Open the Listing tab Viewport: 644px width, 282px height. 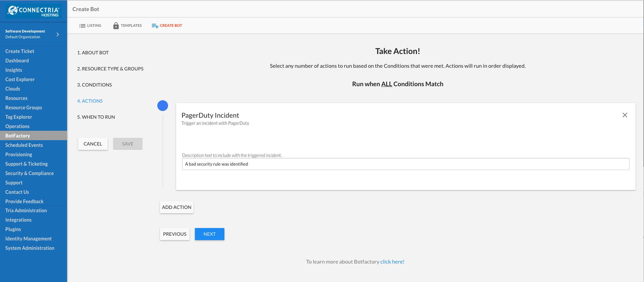point(90,25)
